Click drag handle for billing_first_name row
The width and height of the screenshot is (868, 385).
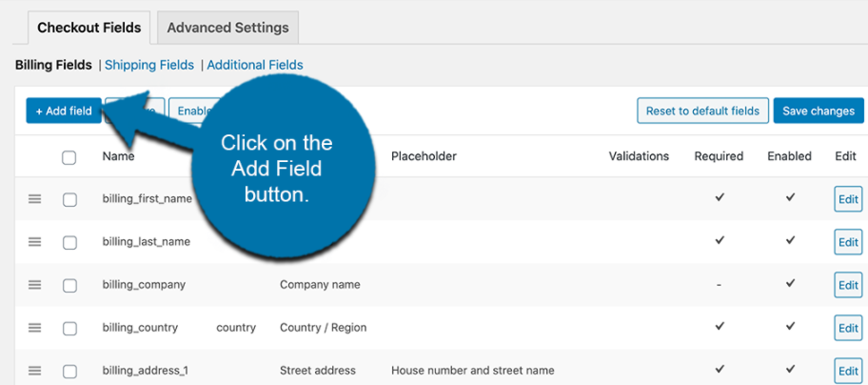(x=35, y=199)
